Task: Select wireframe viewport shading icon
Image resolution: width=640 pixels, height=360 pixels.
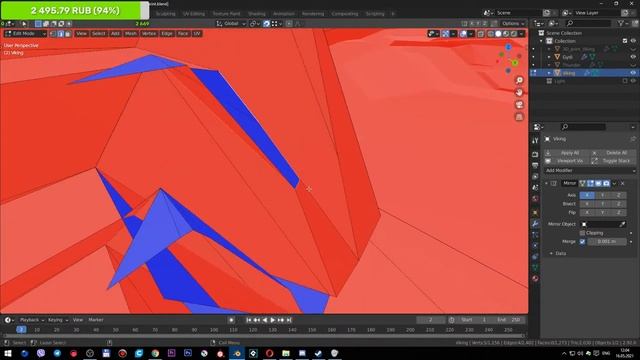Action: click(491, 34)
